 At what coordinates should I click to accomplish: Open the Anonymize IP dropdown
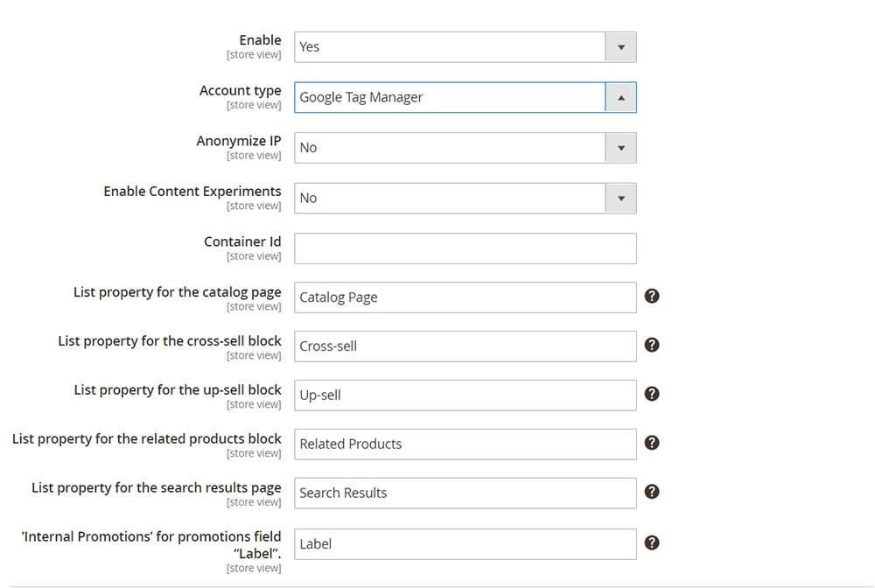pyautogui.click(x=621, y=147)
